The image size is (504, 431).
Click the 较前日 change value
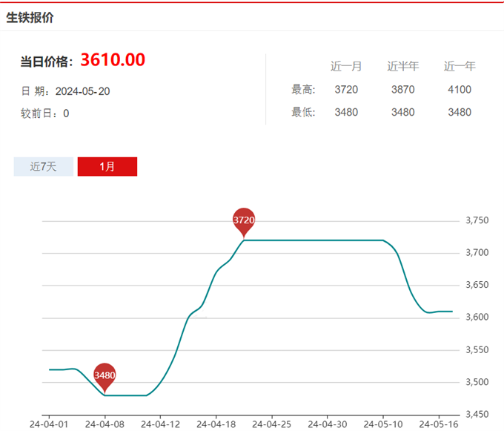tap(66, 113)
